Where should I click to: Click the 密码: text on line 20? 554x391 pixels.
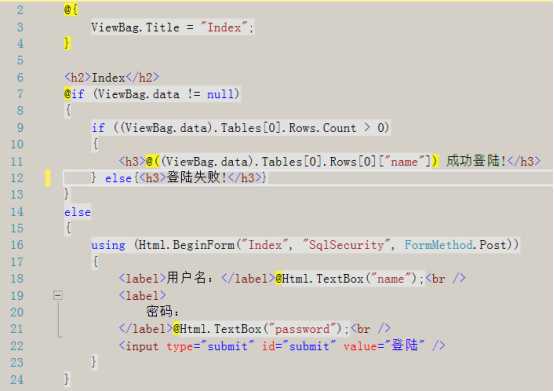163,312
